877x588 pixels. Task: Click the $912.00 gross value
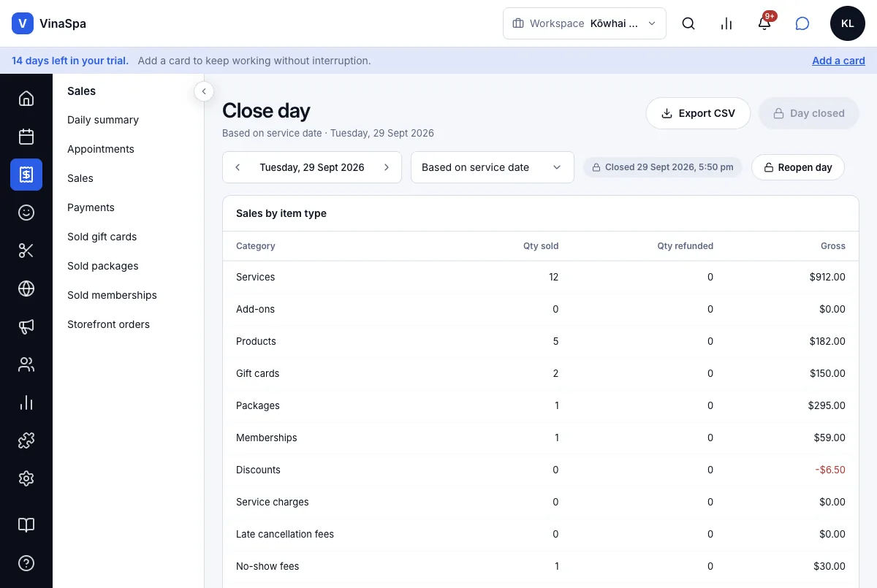(x=827, y=277)
